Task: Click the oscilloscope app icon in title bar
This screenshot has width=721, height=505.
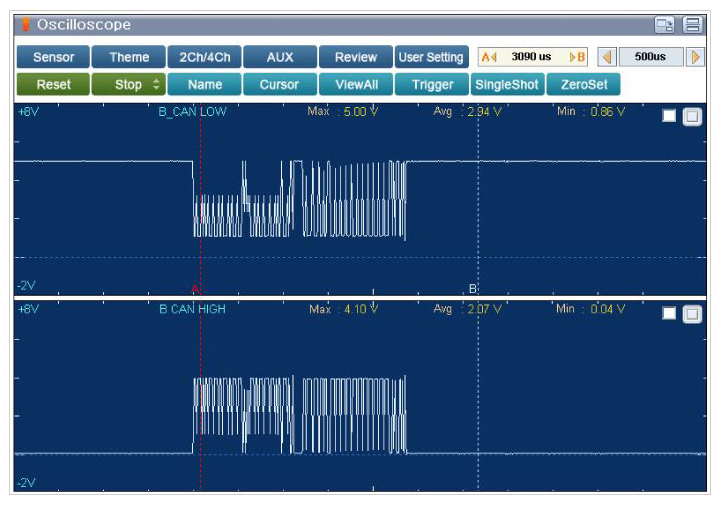Action: [x=26, y=25]
